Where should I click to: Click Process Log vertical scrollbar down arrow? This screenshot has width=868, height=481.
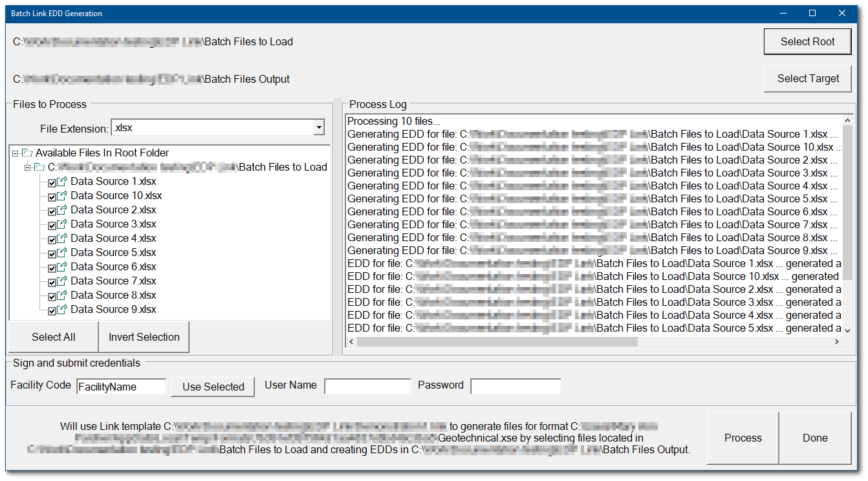(847, 330)
